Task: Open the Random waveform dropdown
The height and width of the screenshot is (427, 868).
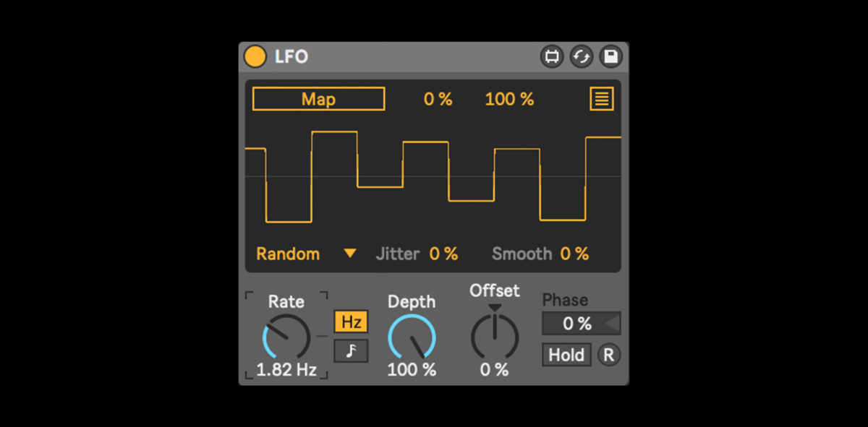Action: pos(288,254)
